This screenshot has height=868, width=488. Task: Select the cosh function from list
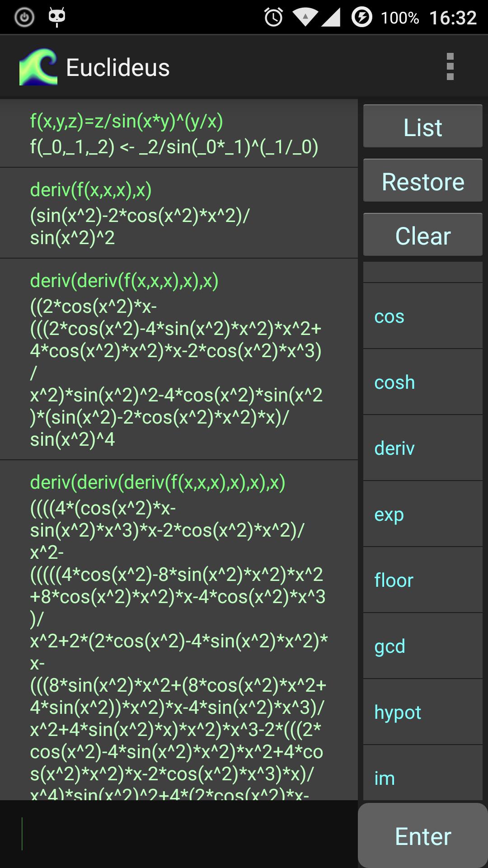pos(422,382)
